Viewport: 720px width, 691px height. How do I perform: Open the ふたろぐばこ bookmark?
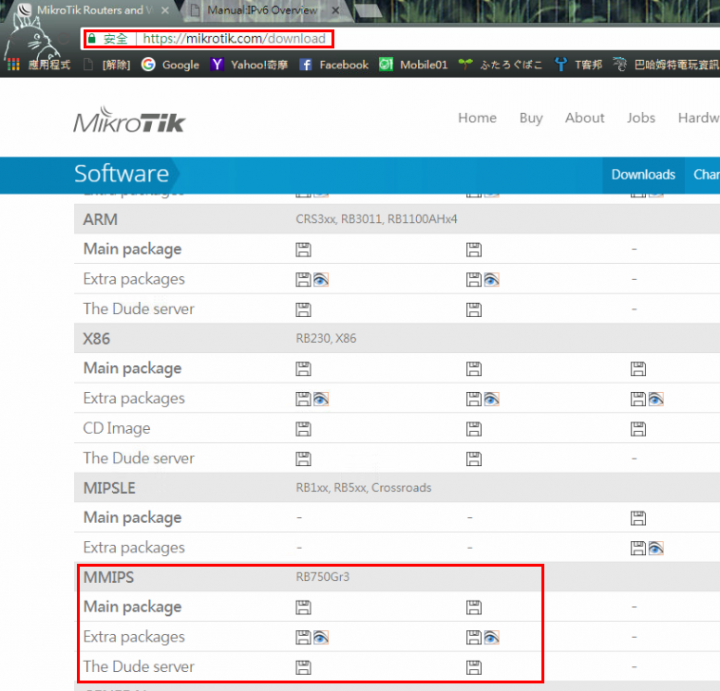[x=501, y=65]
